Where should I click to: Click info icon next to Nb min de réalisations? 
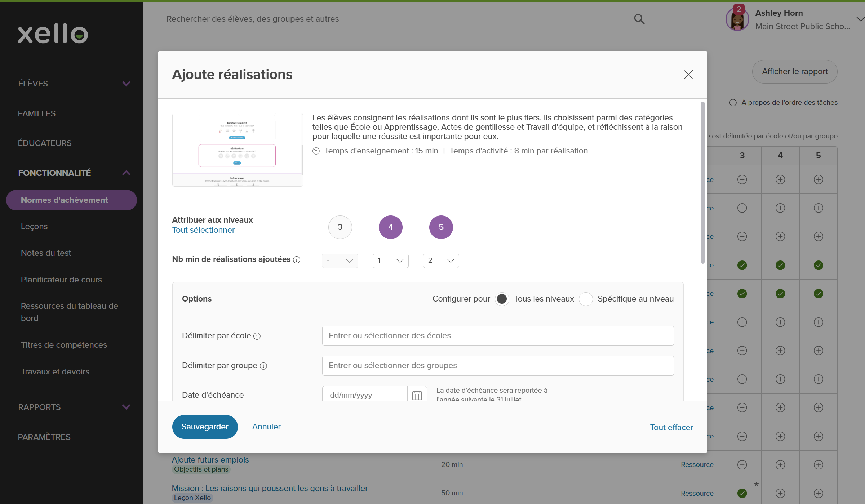[x=297, y=260]
